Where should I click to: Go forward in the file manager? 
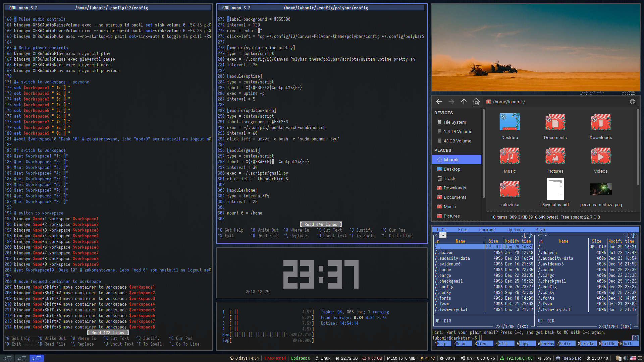point(451,102)
